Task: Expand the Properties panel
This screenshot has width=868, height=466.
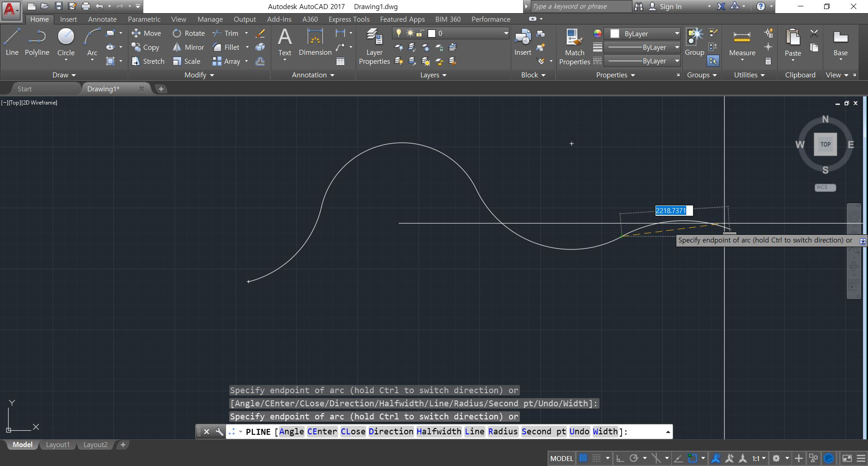Action: click(x=615, y=75)
